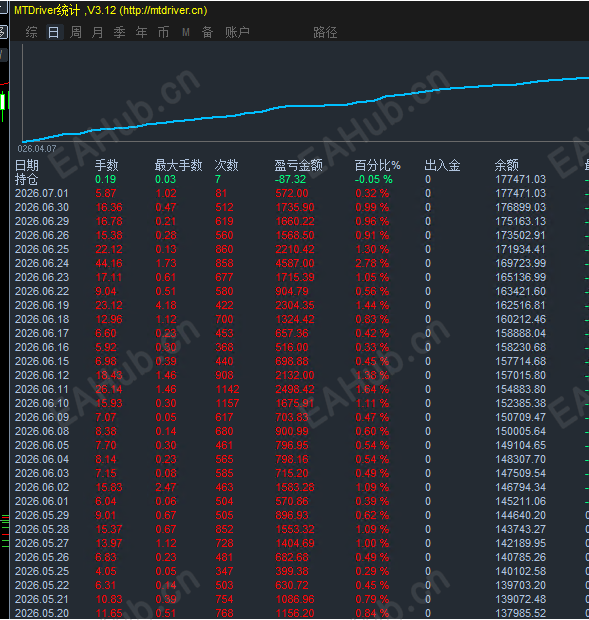Image resolution: width=589 pixels, height=620 pixels.
Task: Select the 2026.06.30 date row
Action: [x=42, y=207]
